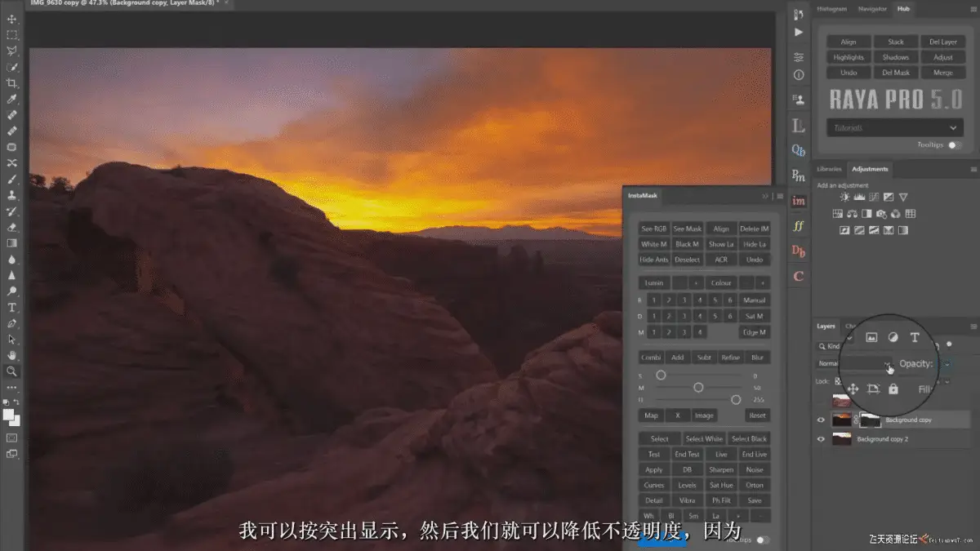Open the History panel icon
This screenshot has height=551, width=980.
click(799, 14)
